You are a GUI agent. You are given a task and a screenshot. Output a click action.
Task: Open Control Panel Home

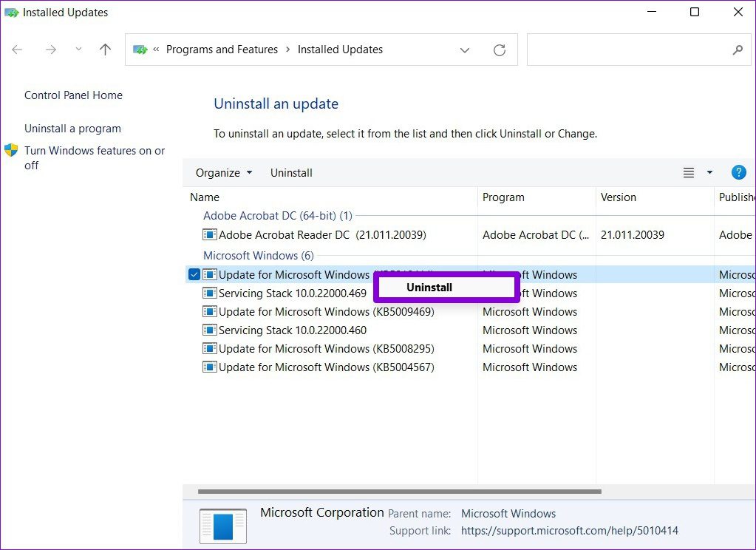tap(73, 95)
